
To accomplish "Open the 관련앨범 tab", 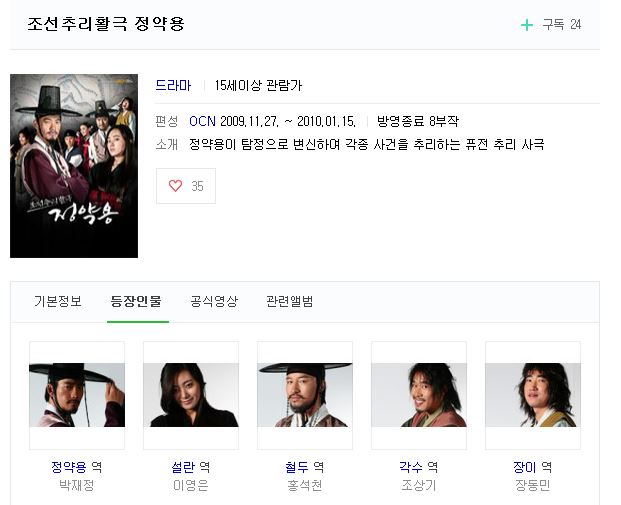I will click(290, 301).
